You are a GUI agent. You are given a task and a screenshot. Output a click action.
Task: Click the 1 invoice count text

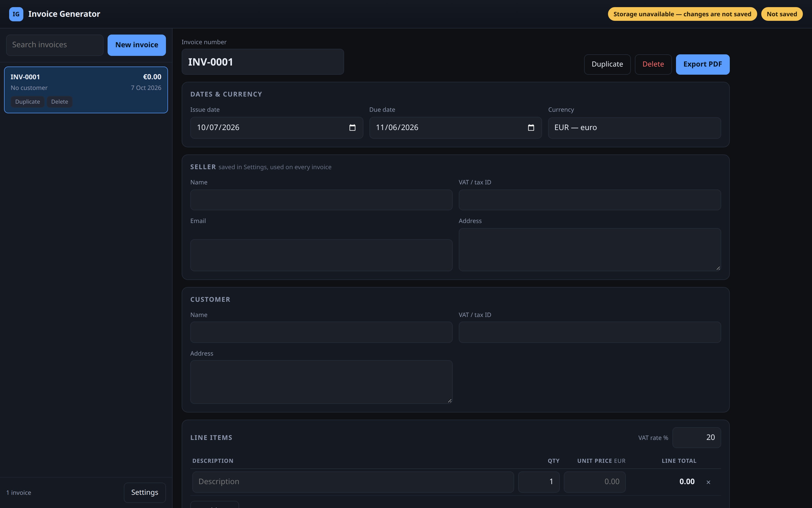[x=19, y=493]
